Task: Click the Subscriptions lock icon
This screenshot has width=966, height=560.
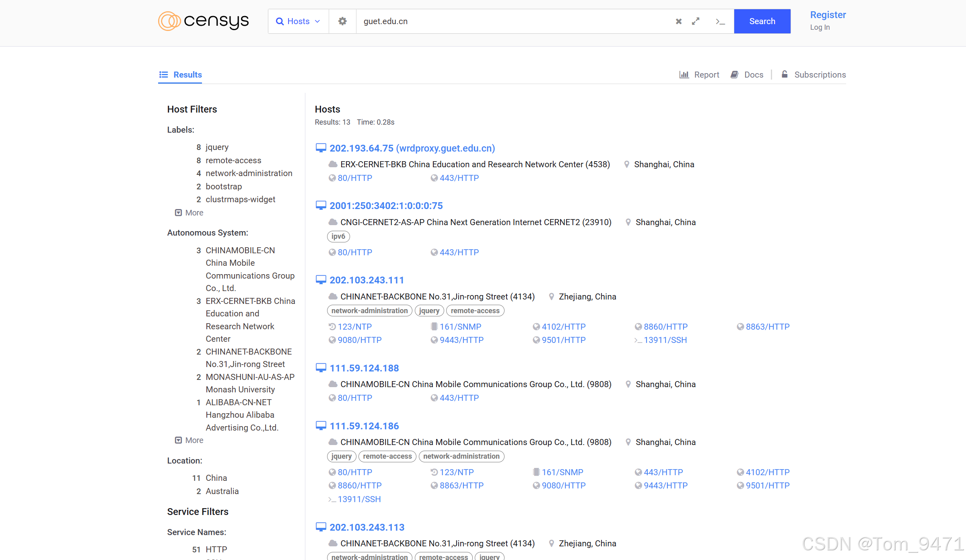Action: [x=785, y=74]
